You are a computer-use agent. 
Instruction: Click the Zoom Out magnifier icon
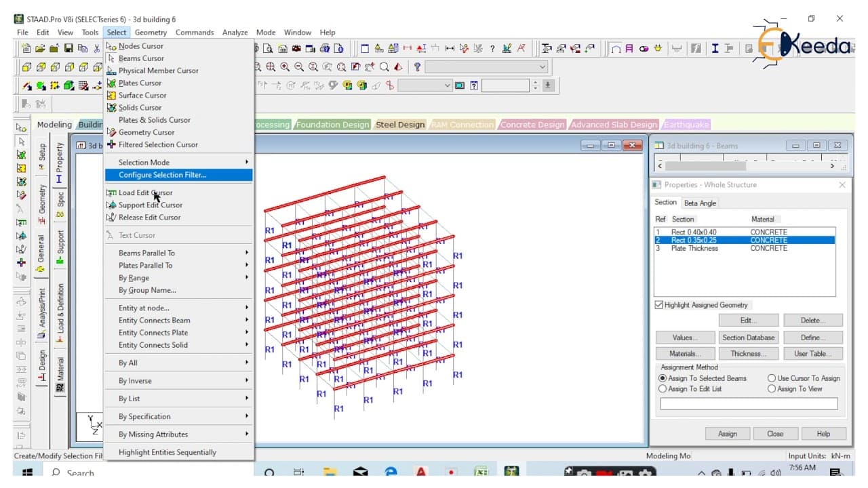(x=299, y=66)
